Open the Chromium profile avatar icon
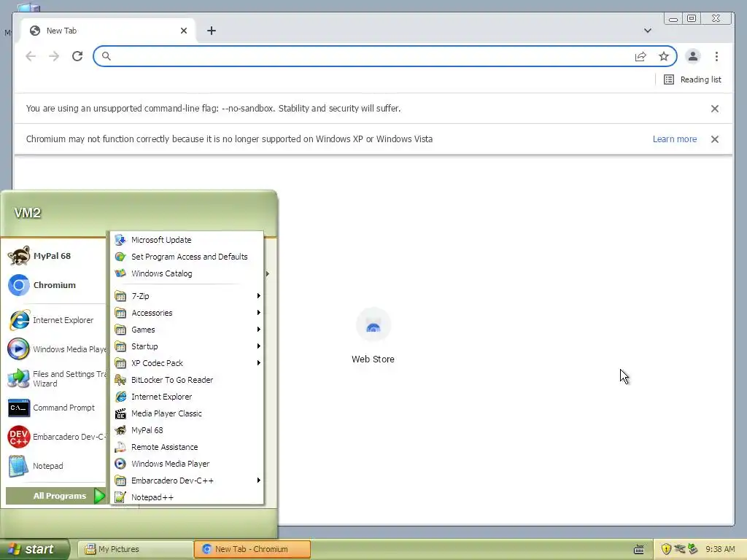 point(693,56)
